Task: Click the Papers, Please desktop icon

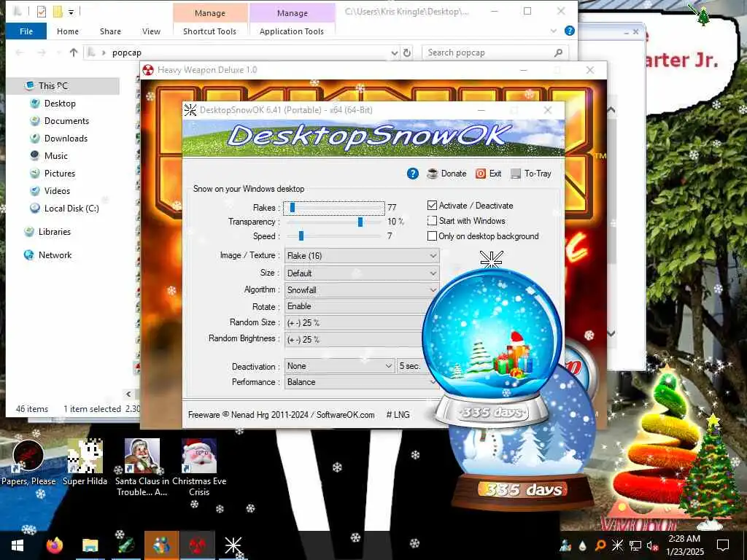Action: [x=28, y=463]
